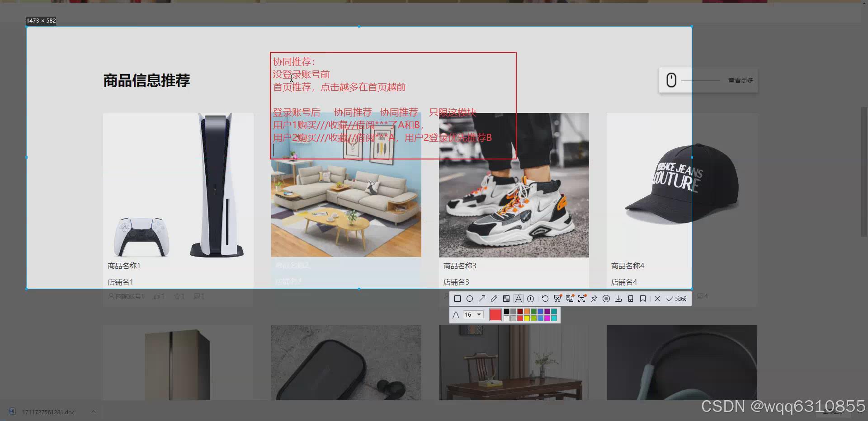Select the sequence number marker tool
868x421 pixels.
(530, 299)
